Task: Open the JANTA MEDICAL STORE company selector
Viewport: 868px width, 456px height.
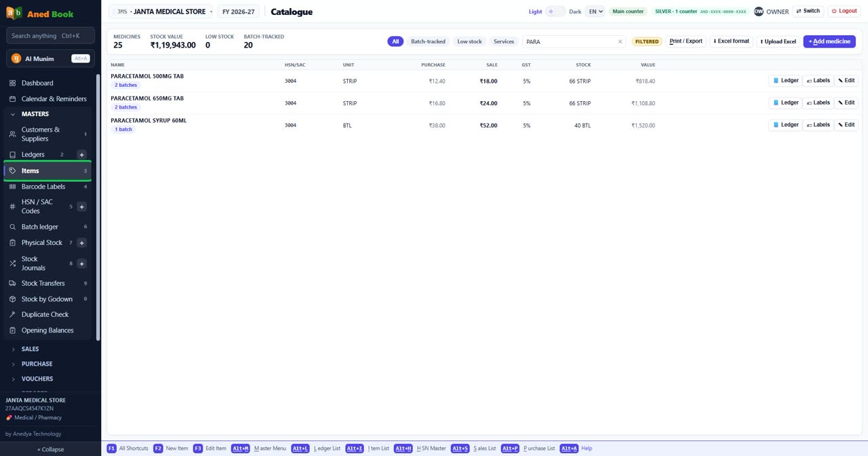Action: (x=161, y=12)
